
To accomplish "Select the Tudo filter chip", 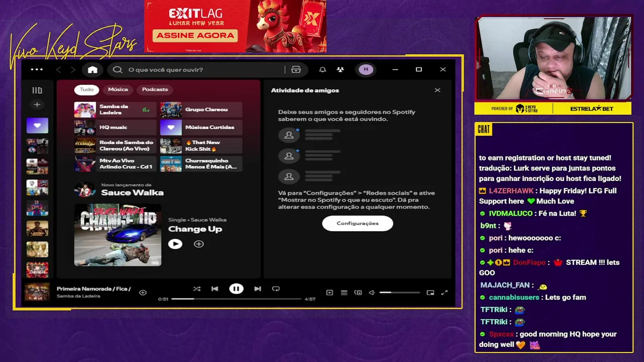I will tap(87, 89).
